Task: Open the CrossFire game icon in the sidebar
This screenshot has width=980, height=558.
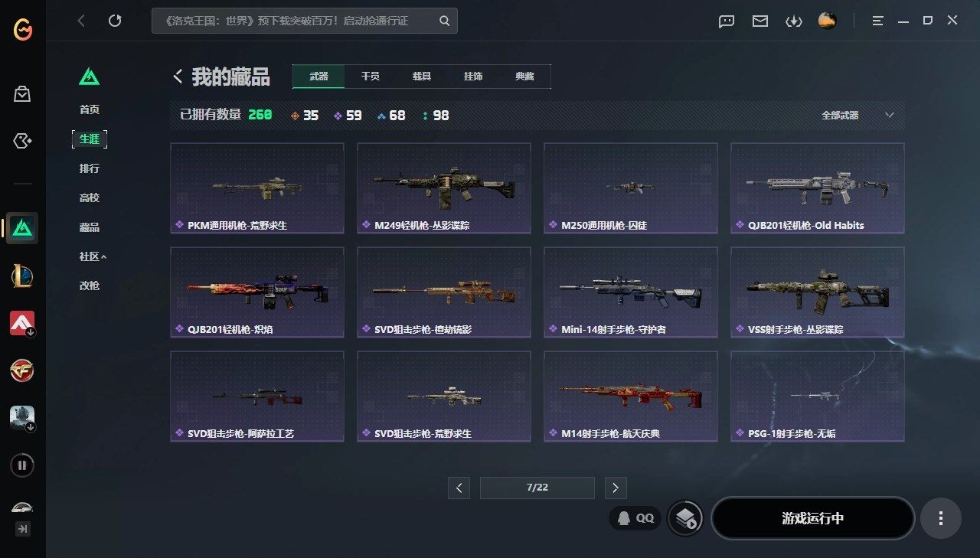Action: click(22, 370)
